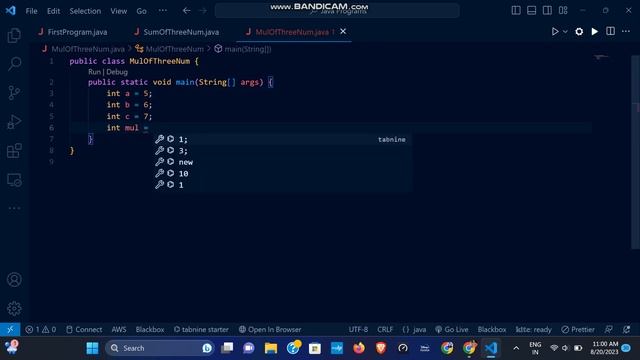Show additional activity bar views
640x360 pixels.
coord(14,208)
